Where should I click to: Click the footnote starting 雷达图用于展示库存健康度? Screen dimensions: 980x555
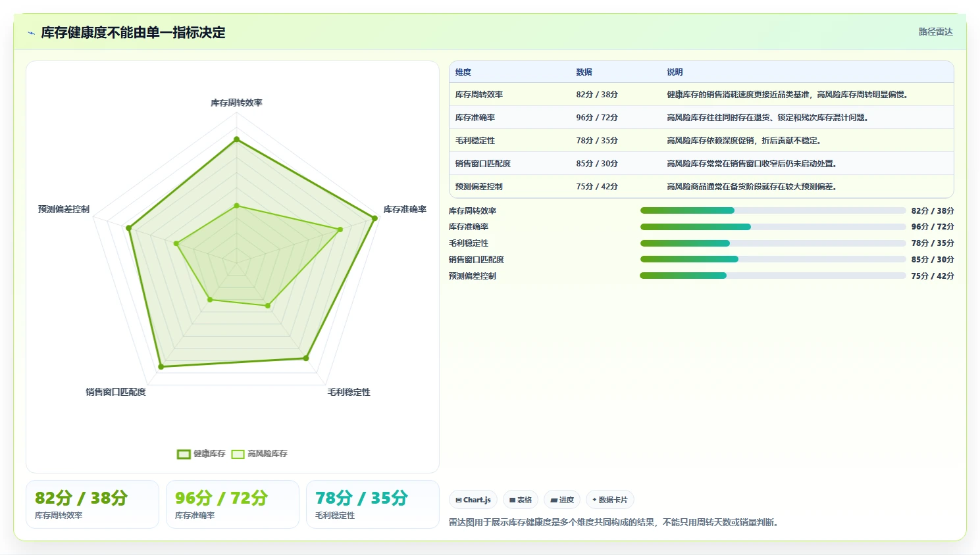(615, 523)
